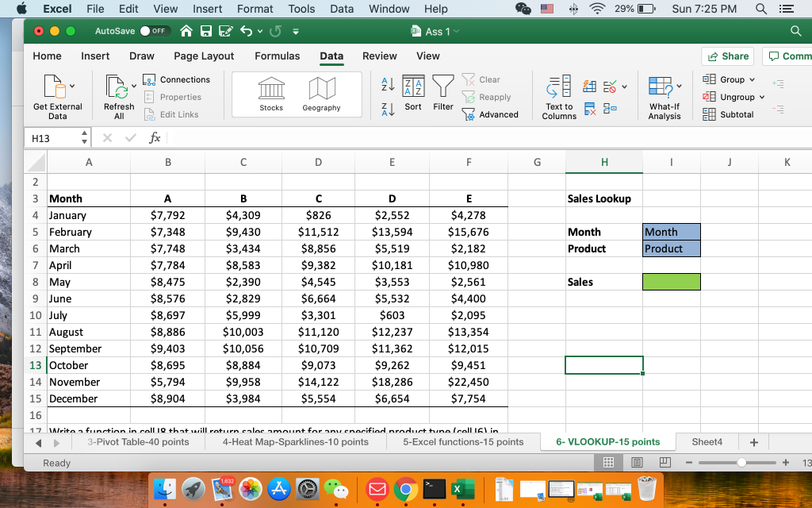Viewport: 812px width, 508px height.
Task: Click the Flash Fill icon
Action: coord(589,86)
